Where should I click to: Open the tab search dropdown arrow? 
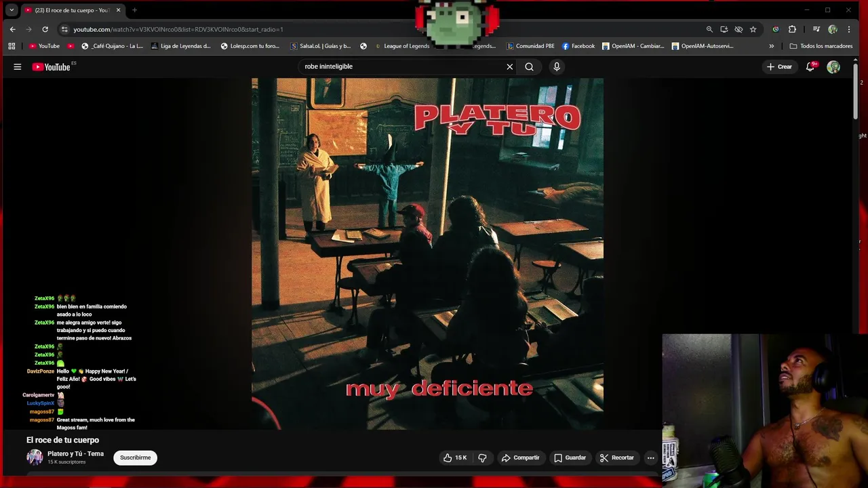click(x=12, y=10)
